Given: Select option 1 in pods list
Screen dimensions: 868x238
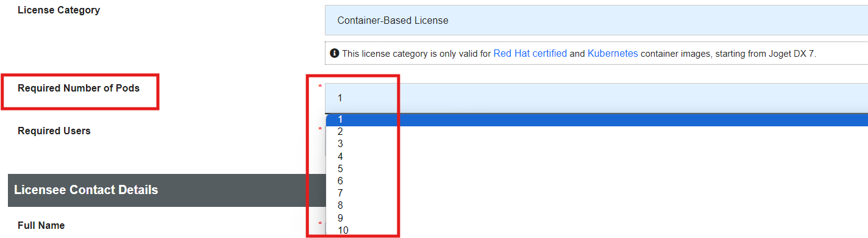Looking at the screenshot, I should coord(597,120).
